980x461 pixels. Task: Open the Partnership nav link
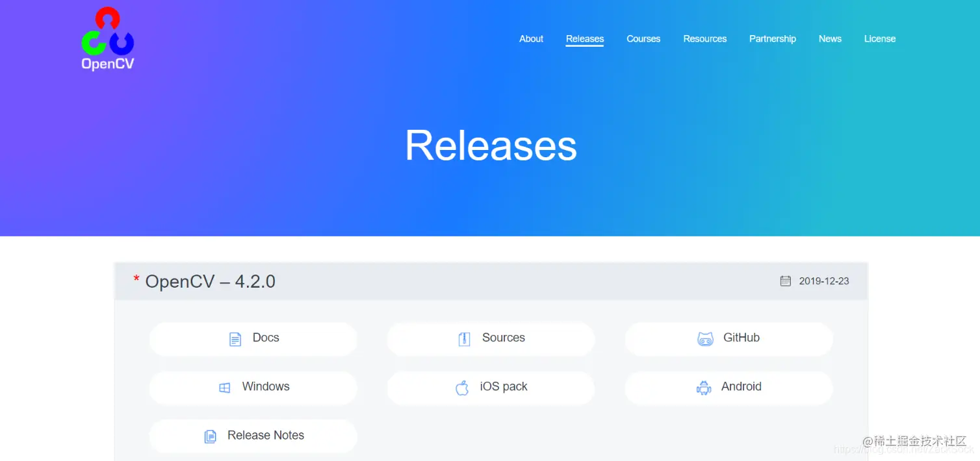pyautogui.click(x=773, y=39)
